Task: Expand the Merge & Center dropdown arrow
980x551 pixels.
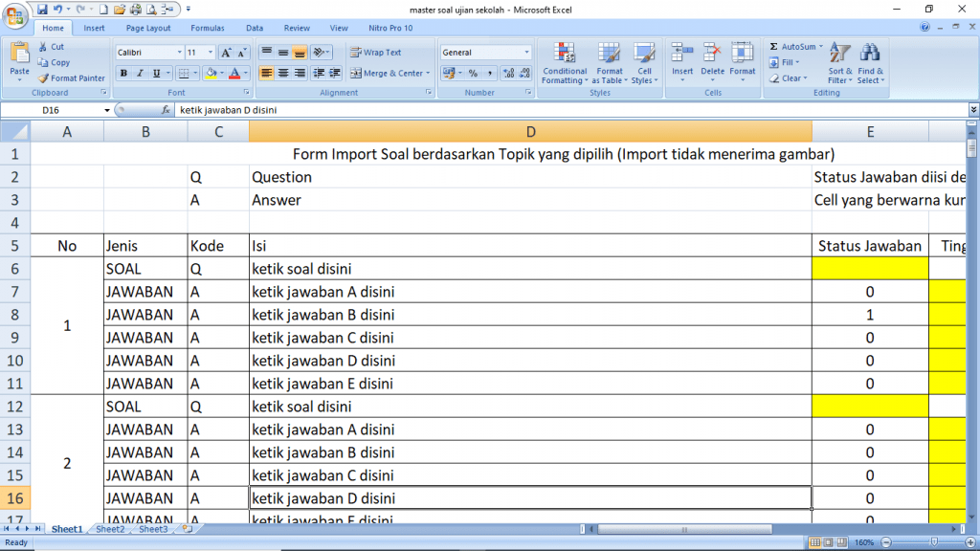Action: (x=428, y=73)
